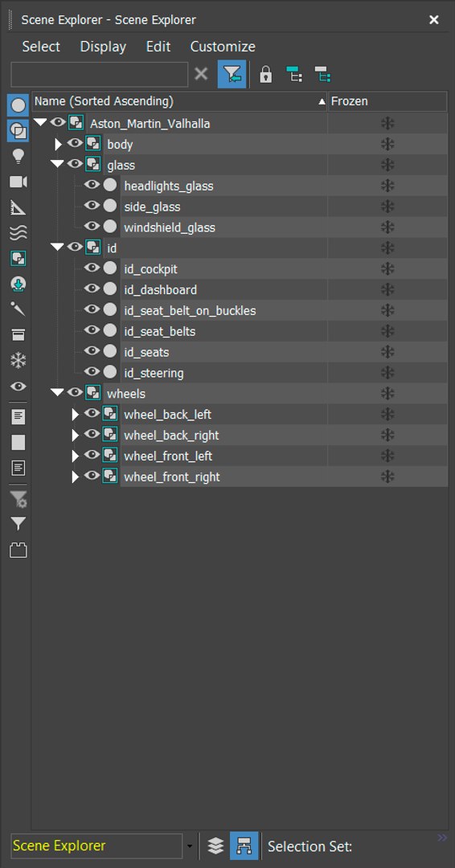Click the second hierarchy tree toolbar icon
455x868 pixels.
(322, 74)
